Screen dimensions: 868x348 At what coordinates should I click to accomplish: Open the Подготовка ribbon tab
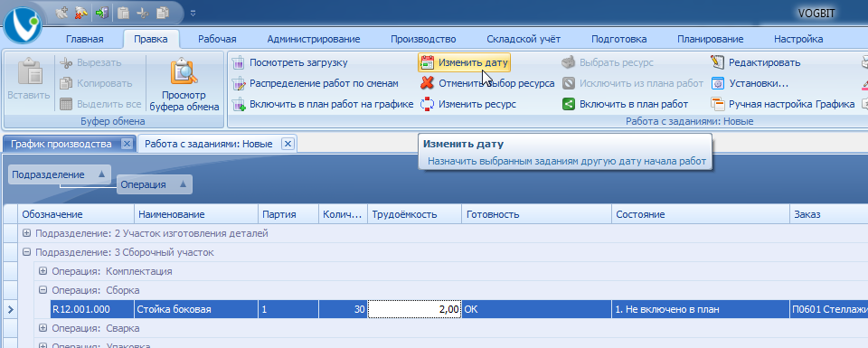coord(618,39)
